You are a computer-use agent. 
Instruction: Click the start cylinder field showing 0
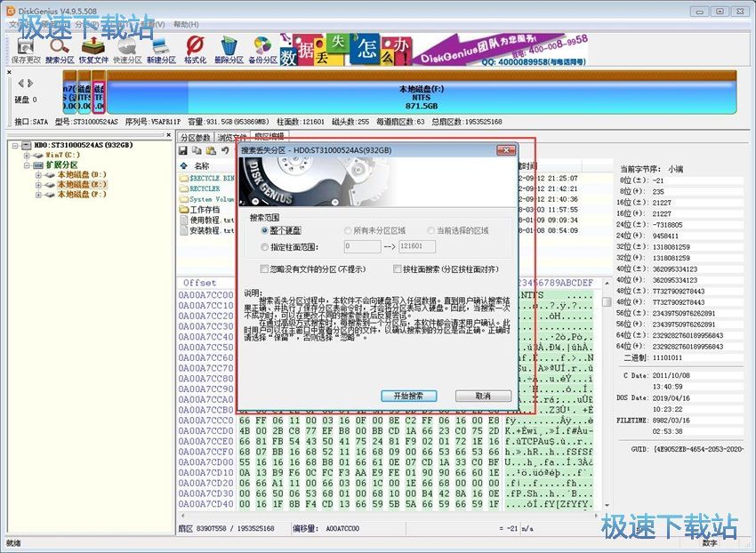point(362,246)
